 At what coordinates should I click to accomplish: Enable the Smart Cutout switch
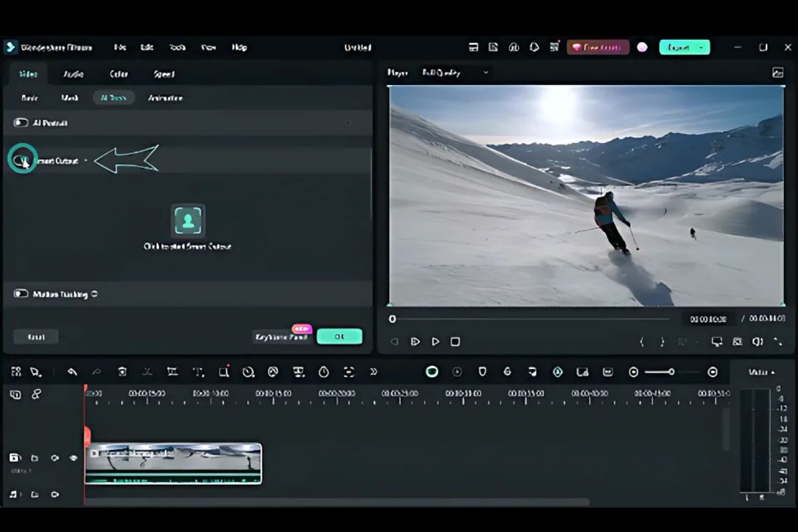coord(21,160)
